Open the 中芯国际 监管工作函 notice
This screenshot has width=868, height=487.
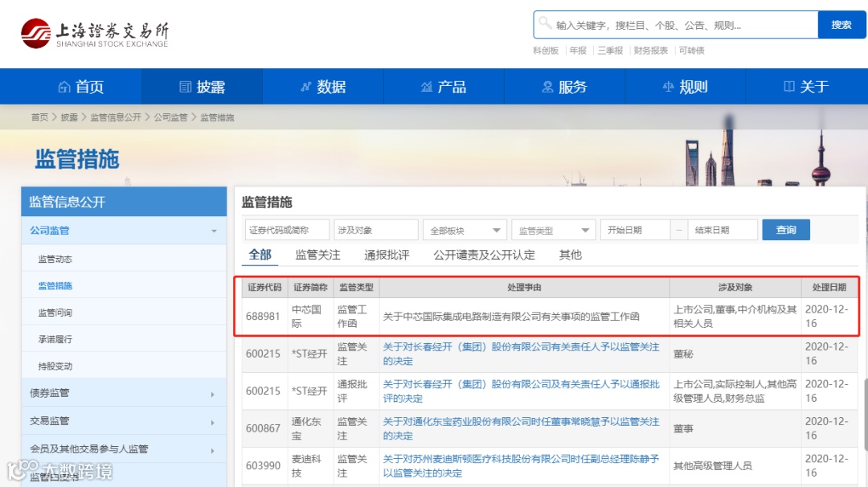pyautogui.click(x=511, y=317)
